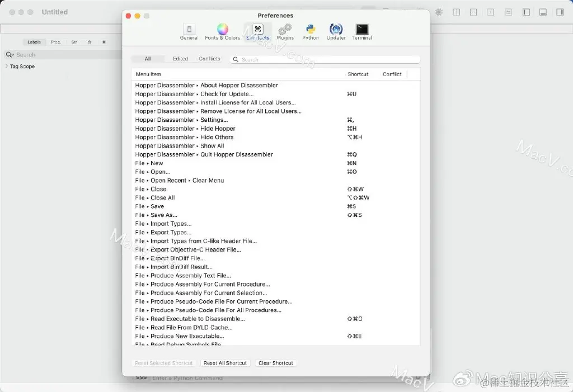This screenshot has width=573, height=392.
Task: Click the Python command input field
Action: pyautogui.click(x=281, y=378)
